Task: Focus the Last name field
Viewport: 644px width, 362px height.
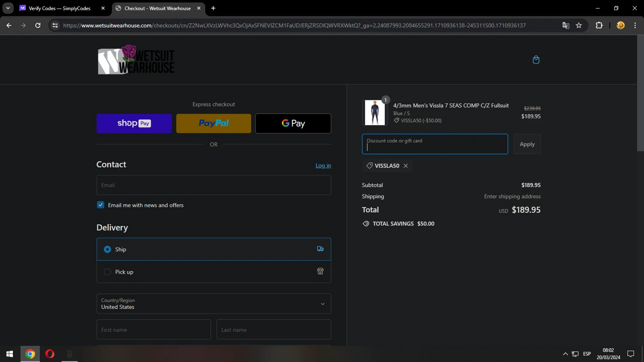Action: coord(274,329)
